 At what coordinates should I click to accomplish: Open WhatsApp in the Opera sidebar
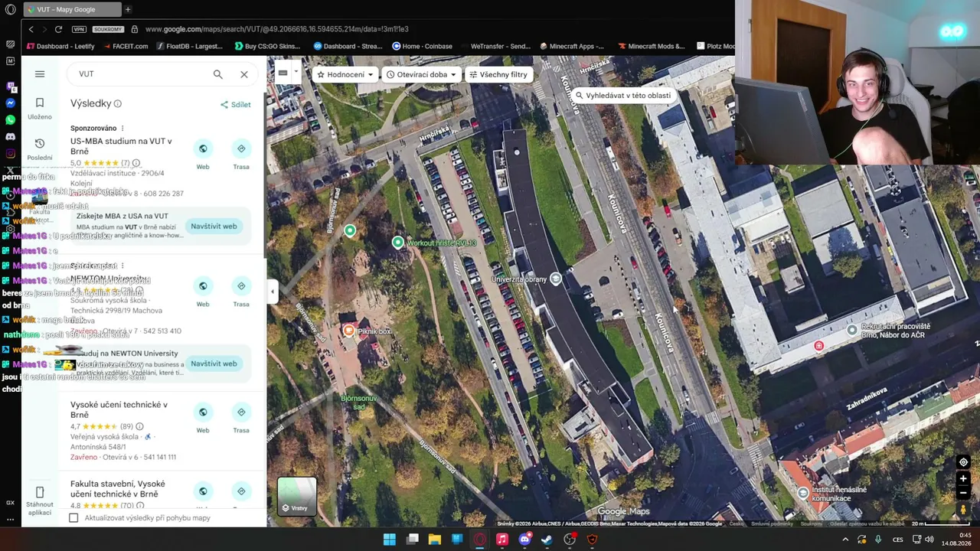click(10, 120)
